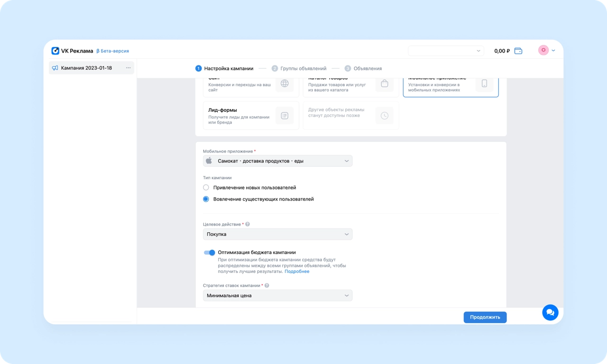Click the user profile avatar
607x364 pixels.
pos(543,50)
